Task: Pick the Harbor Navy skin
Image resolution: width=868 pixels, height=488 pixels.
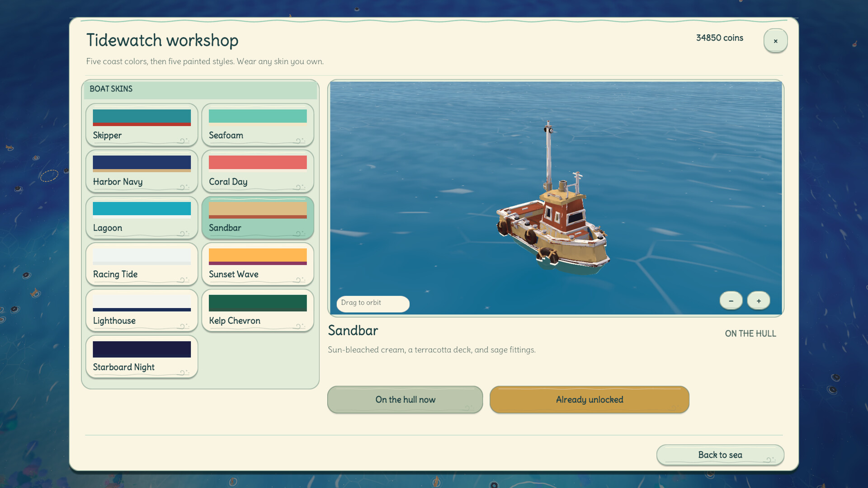Action: [142, 172]
